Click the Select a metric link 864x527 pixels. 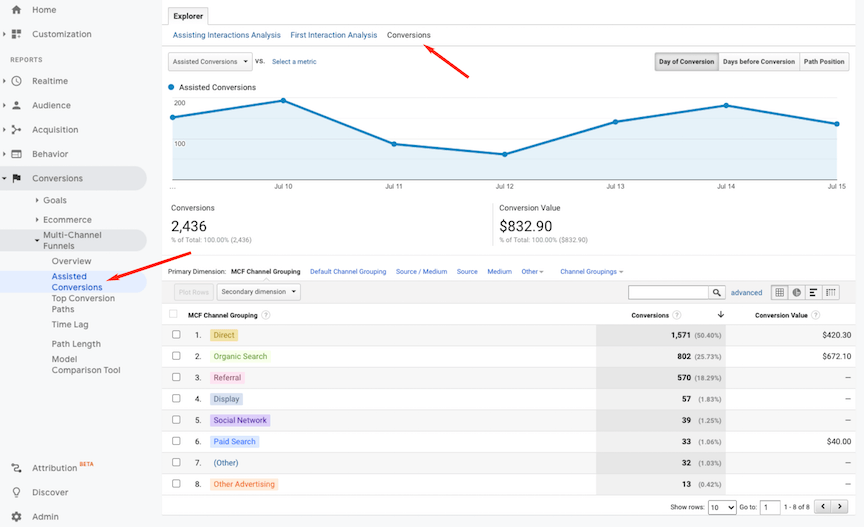point(294,62)
